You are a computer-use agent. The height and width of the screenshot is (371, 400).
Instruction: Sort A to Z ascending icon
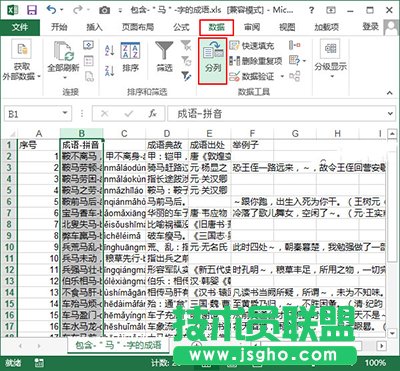click(x=110, y=50)
